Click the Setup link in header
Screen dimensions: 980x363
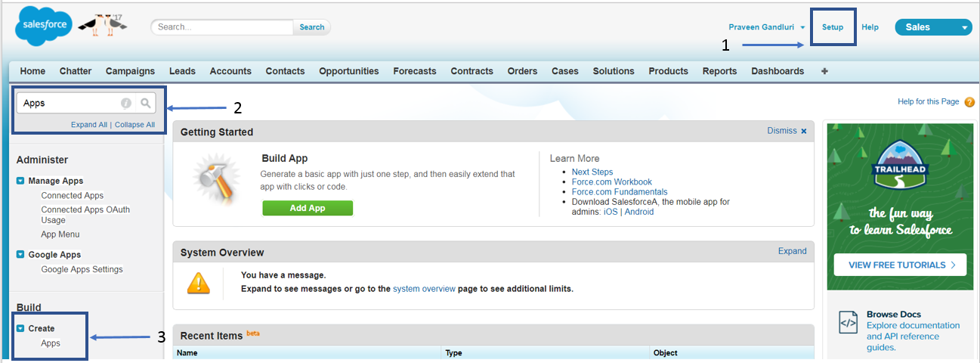(833, 27)
